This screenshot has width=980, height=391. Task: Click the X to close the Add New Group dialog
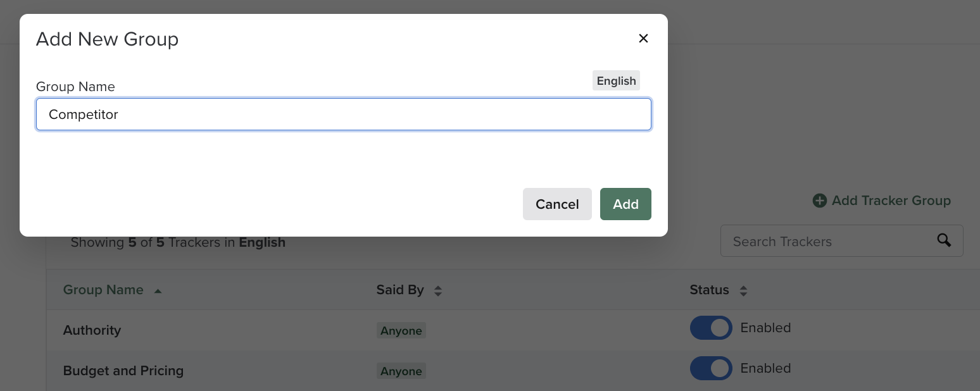point(643,38)
